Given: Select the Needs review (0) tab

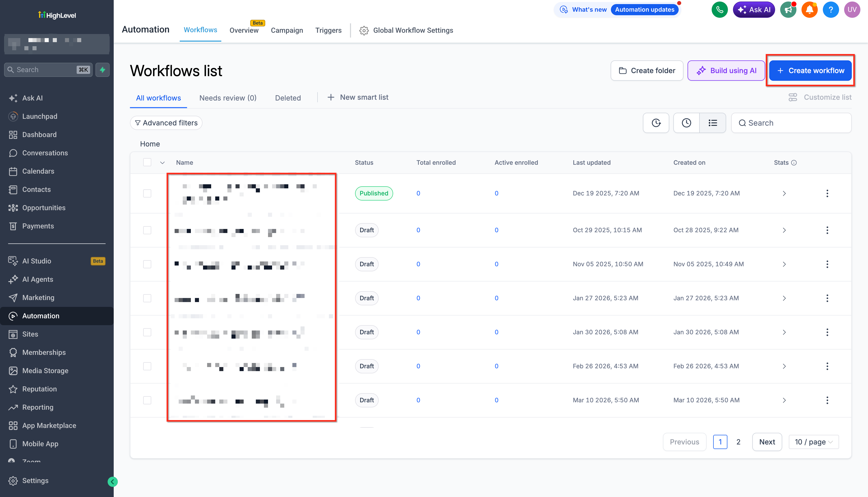Looking at the screenshot, I should pyautogui.click(x=228, y=98).
